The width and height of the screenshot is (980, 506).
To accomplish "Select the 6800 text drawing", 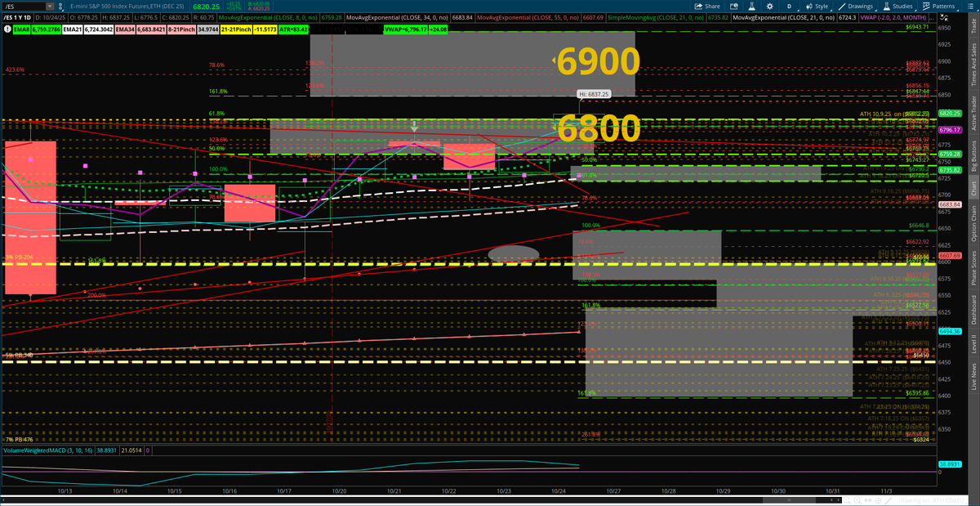I will [597, 129].
